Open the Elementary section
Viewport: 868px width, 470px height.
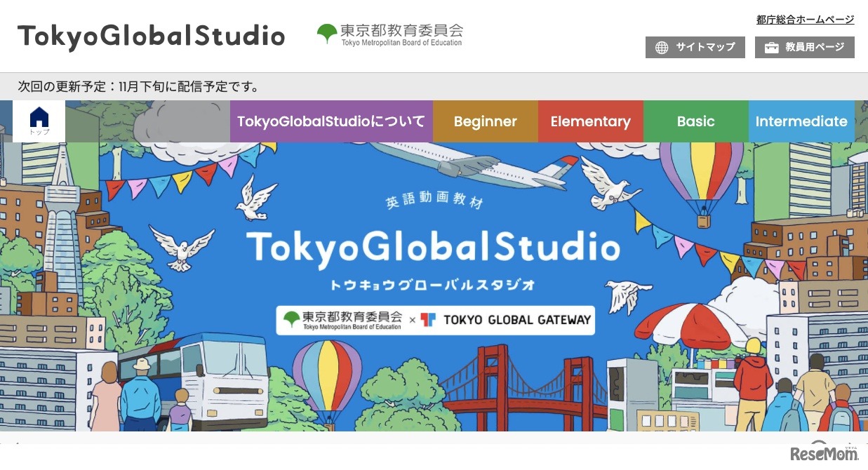590,121
